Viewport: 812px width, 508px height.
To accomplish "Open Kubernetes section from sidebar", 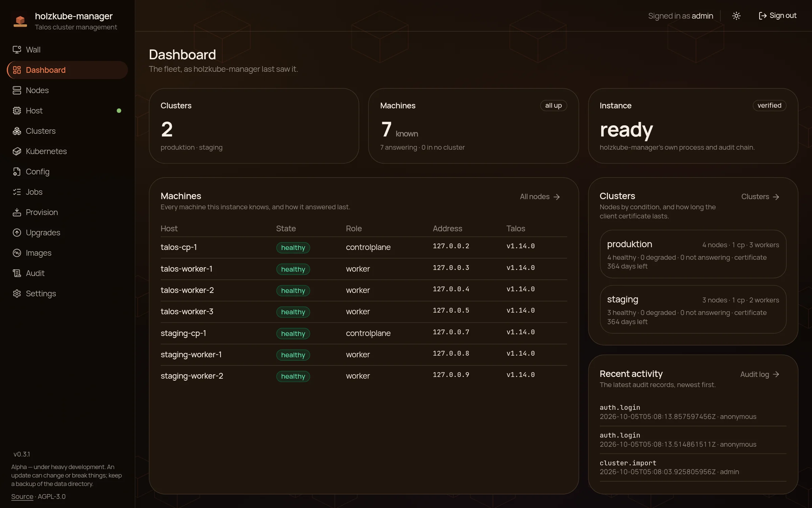I will (x=67, y=151).
